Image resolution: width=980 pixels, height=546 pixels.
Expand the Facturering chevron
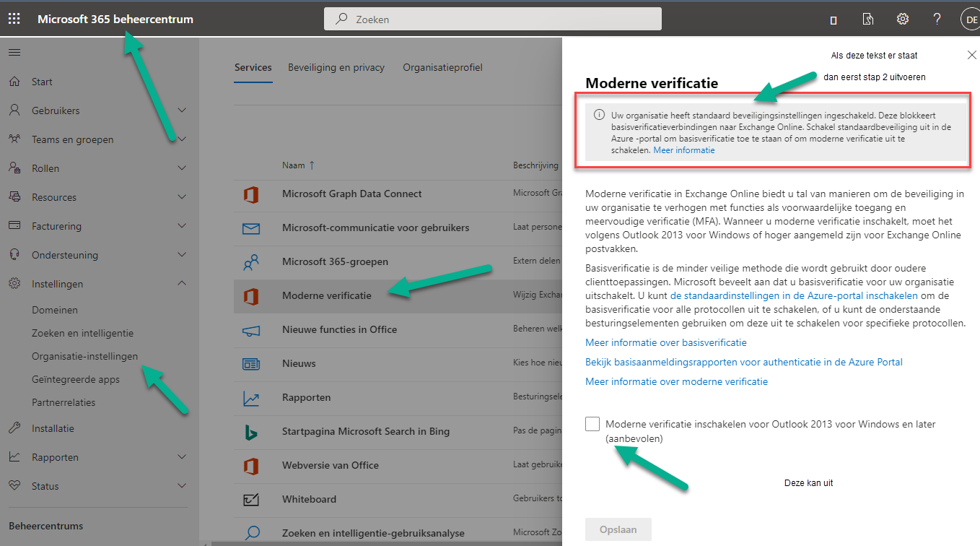click(x=182, y=226)
